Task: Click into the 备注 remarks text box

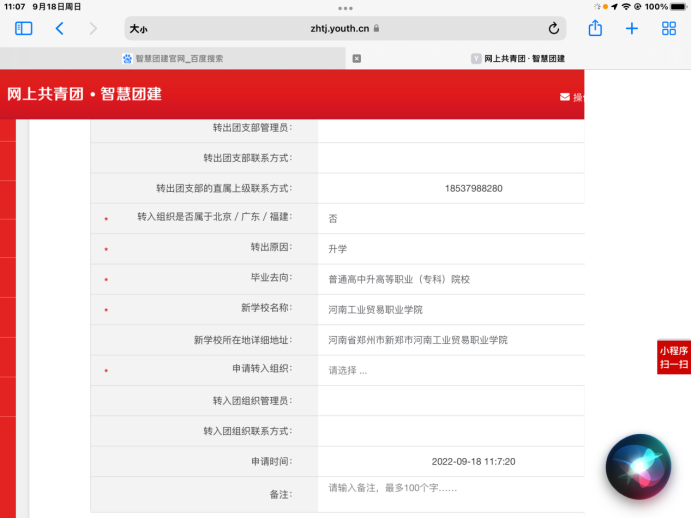Action: [x=450, y=492]
